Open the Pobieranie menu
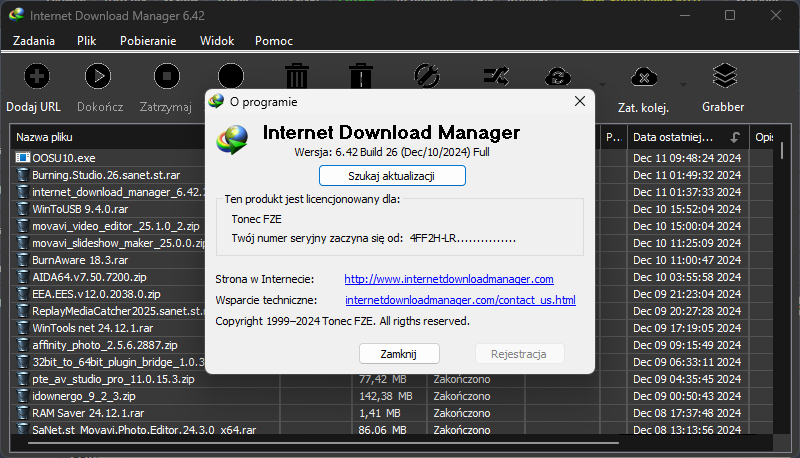The height and width of the screenshot is (458, 800). pos(148,41)
